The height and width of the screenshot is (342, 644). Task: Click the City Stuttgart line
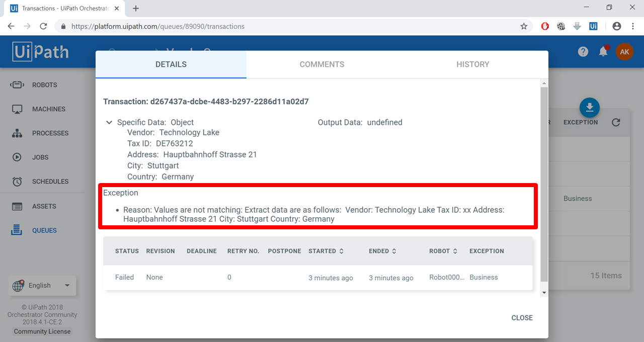(153, 165)
